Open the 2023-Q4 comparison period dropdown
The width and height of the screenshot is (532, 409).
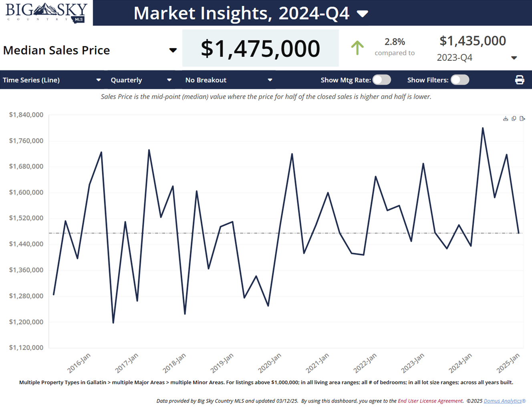pyautogui.click(x=514, y=58)
